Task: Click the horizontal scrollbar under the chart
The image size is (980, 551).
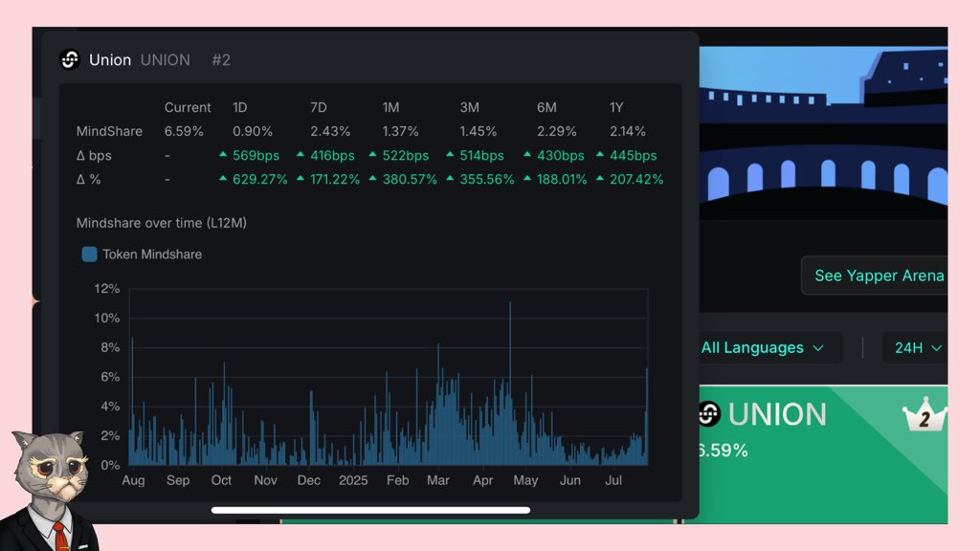Action: [370, 511]
